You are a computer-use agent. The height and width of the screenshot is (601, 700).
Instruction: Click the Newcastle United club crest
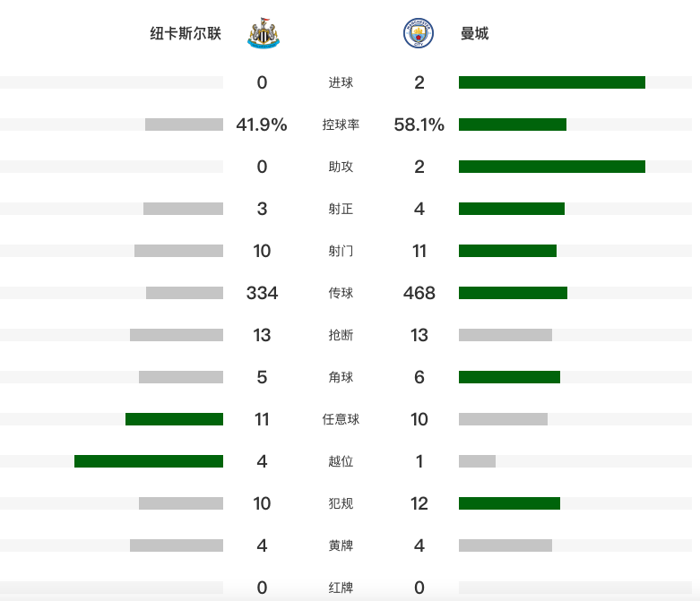pyautogui.click(x=263, y=33)
